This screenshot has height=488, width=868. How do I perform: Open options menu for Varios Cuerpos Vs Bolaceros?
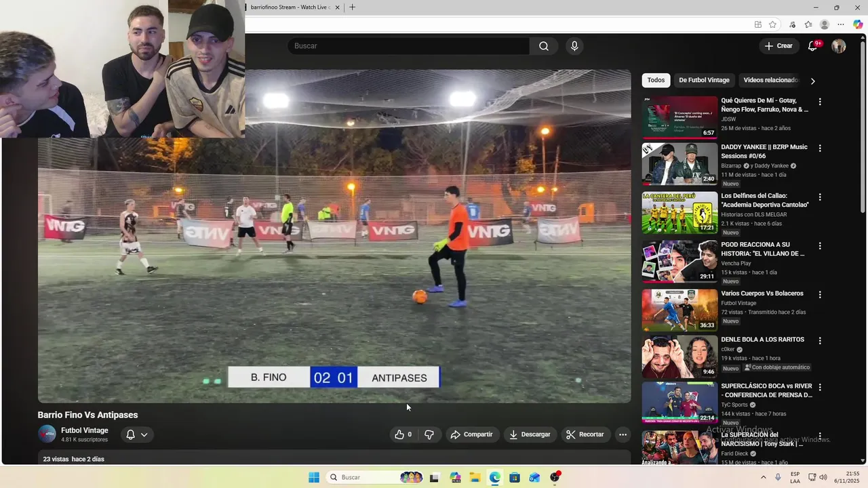820,295
